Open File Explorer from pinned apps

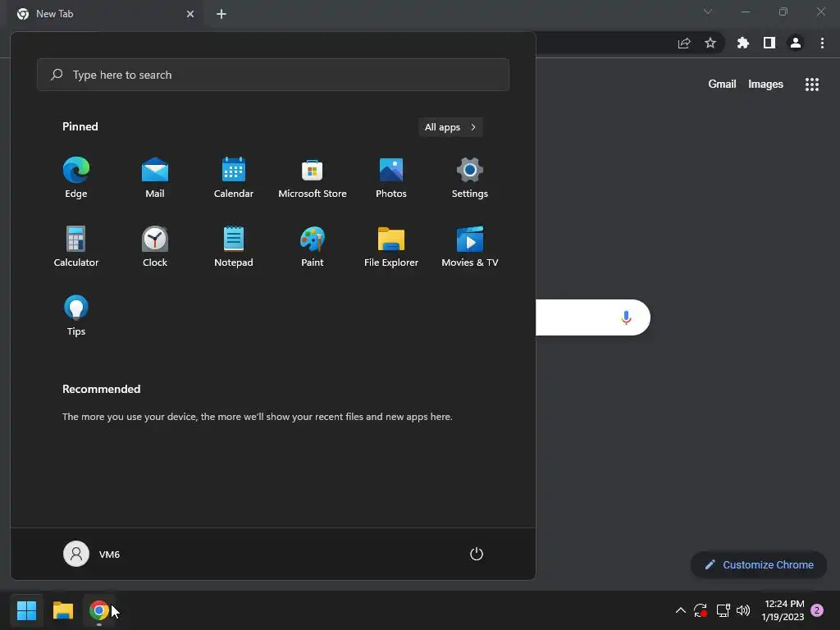(x=391, y=246)
